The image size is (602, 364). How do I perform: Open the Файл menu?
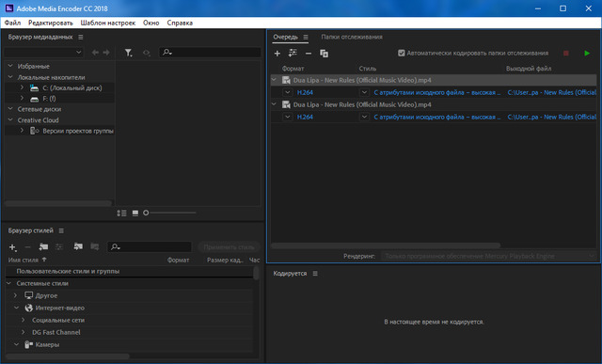[x=12, y=23]
